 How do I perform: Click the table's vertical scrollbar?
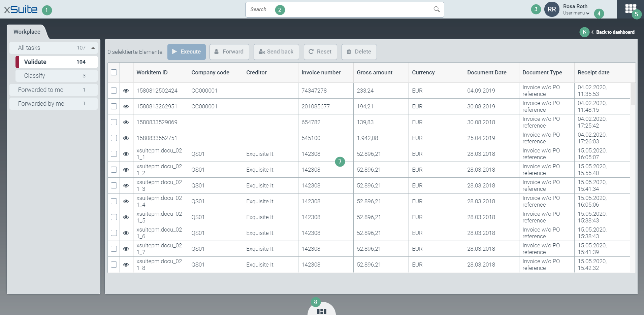click(x=633, y=94)
